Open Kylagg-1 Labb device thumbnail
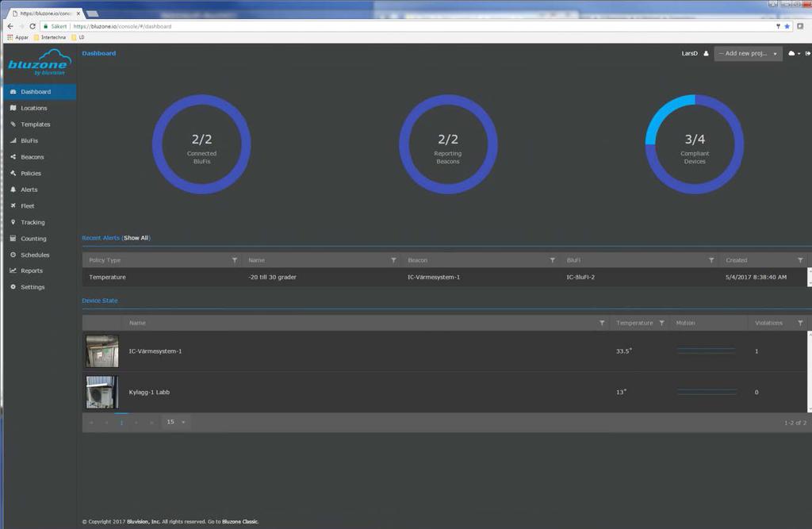This screenshot has width=812, height=529. 102,393
